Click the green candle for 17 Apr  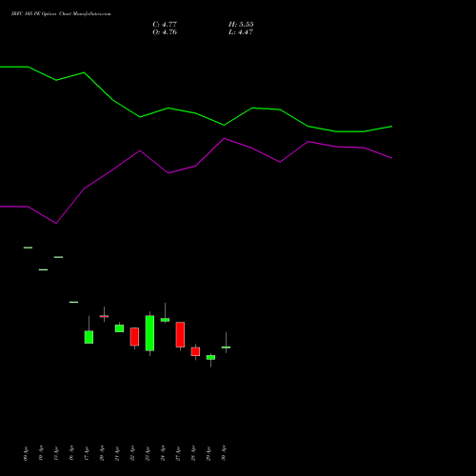click(x=89, y=337)
